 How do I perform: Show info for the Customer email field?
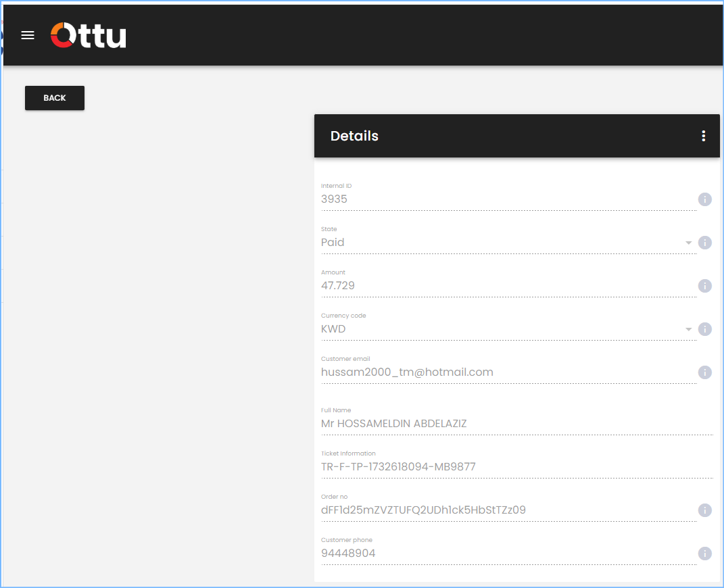704,372
